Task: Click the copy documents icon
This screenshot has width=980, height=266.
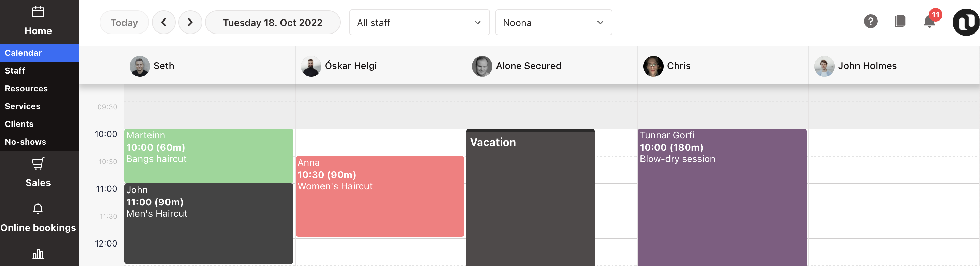Action: click(x=900, y=22)
